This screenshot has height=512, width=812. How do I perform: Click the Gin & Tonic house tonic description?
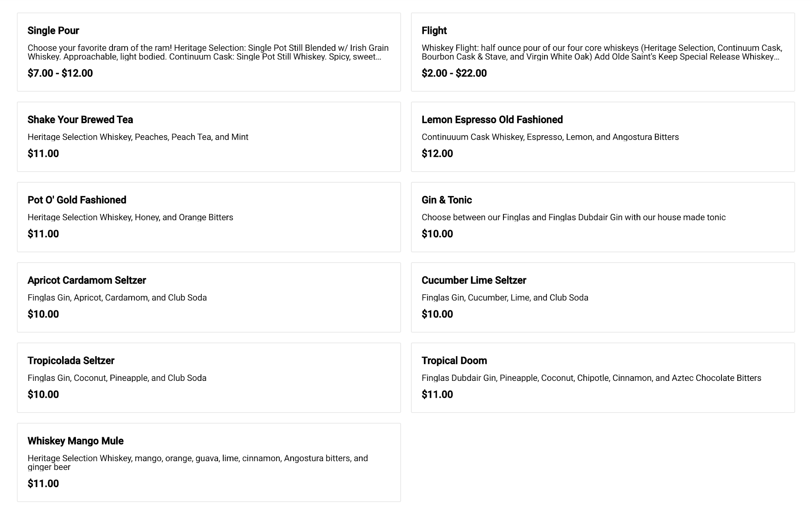(573, 217)
